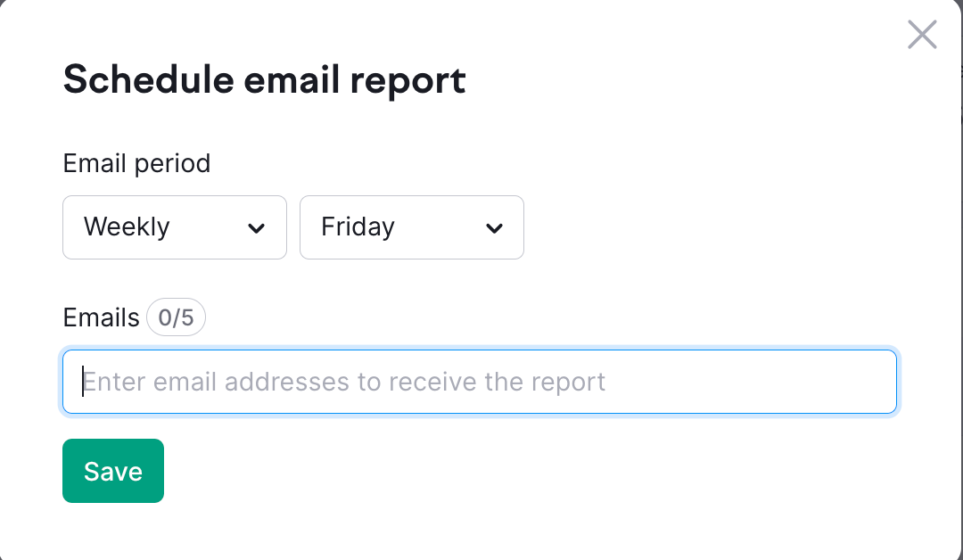Image resolution: width=963 pixels, height=560 pixels.
Task: Click the Email period label
Action: (x=136, y=163)
